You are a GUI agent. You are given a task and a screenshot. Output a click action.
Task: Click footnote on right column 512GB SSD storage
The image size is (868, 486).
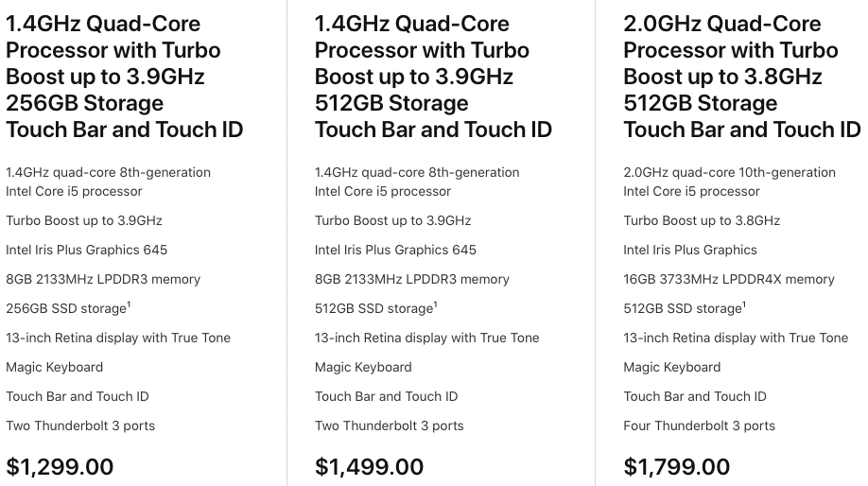(x=744, y=304)
